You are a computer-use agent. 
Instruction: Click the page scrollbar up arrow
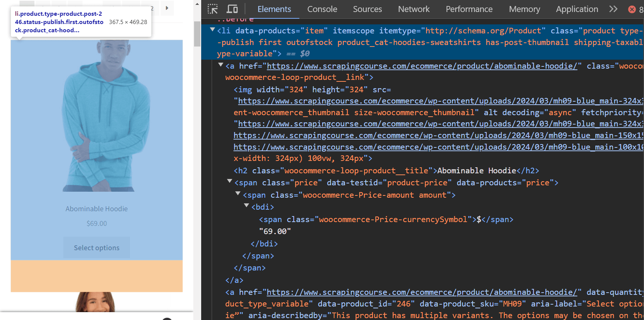point(197,4)
